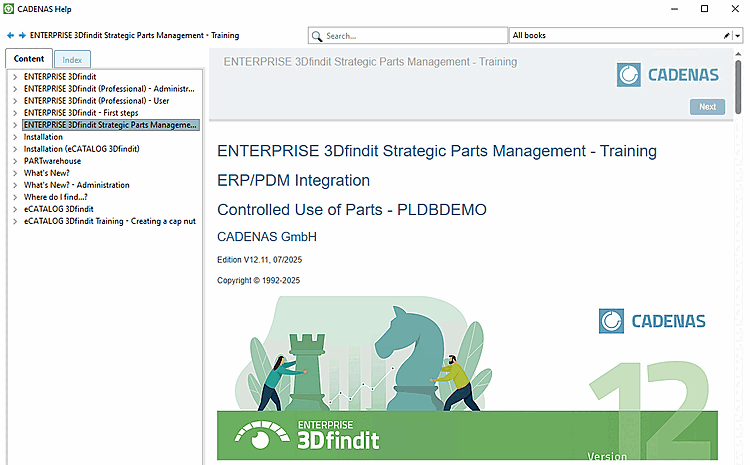Select highlighted Strategic Parts Manageme... entry
Screen dimensions: 750x465
(x=110, y=125)
